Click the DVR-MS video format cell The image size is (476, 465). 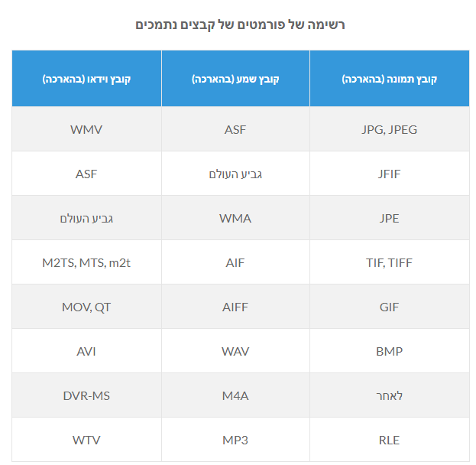[x=86, y=395]
